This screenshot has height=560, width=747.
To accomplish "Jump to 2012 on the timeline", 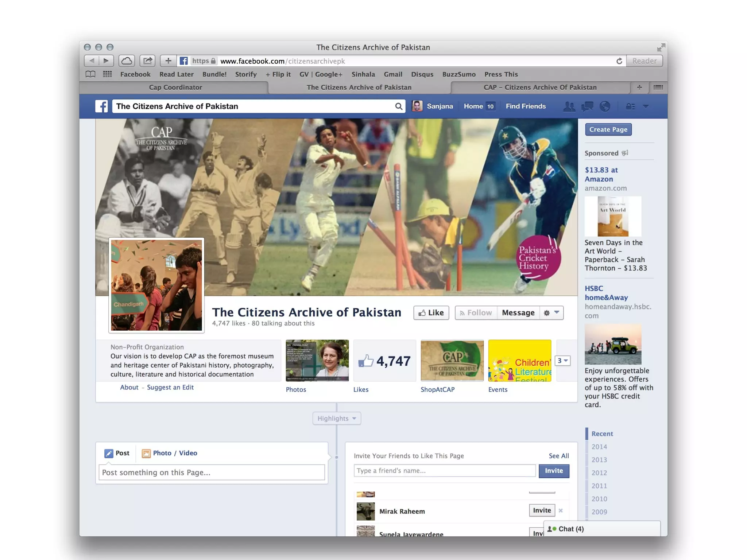I will 599,473.
